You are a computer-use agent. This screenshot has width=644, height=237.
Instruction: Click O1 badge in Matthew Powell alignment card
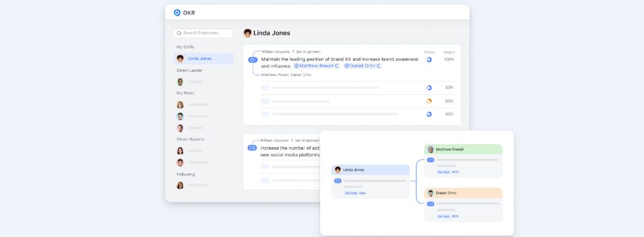point(430,160)
